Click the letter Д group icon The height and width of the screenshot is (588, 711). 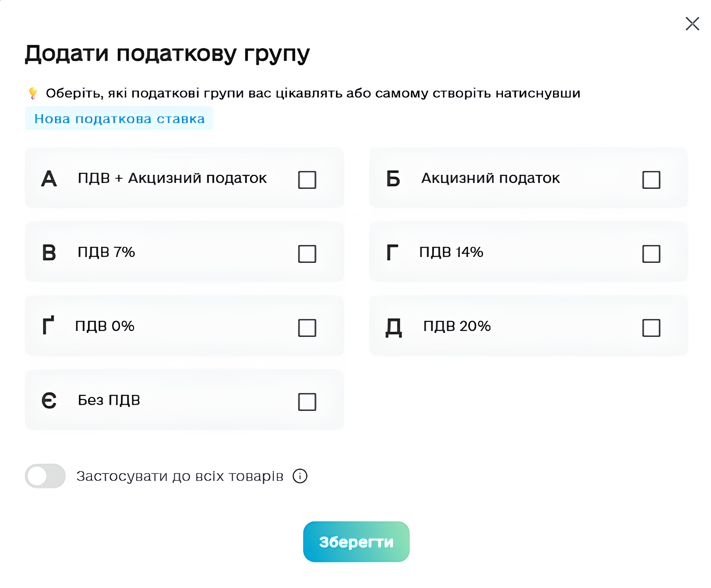[x=394, y=327]
